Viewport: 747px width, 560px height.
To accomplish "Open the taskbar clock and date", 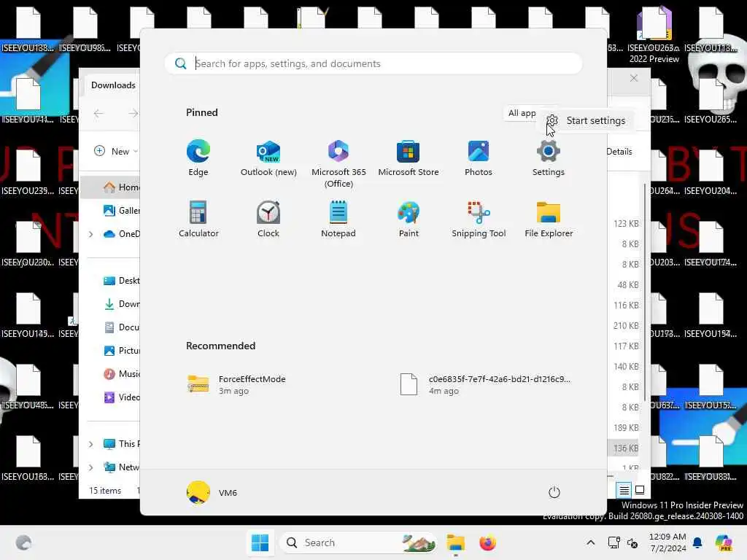I will point(667,542).
